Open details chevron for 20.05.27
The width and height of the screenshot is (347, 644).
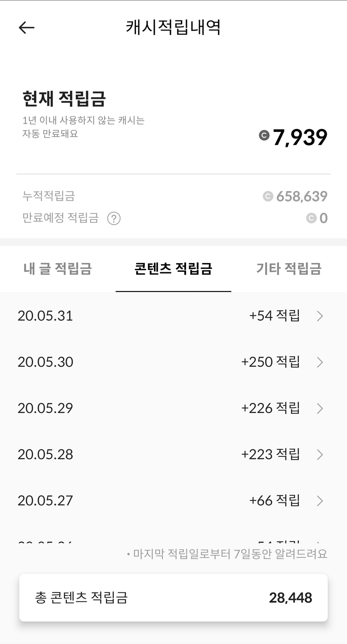point(320,500)
